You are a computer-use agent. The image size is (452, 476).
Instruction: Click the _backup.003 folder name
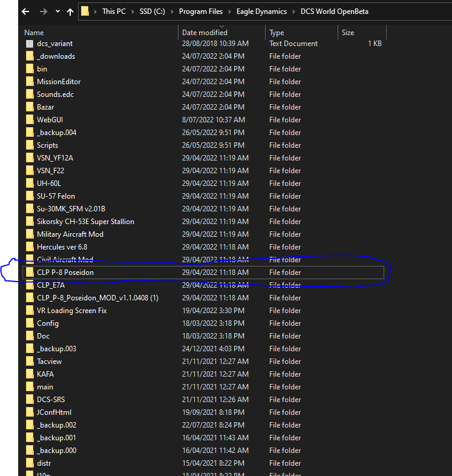56,349
